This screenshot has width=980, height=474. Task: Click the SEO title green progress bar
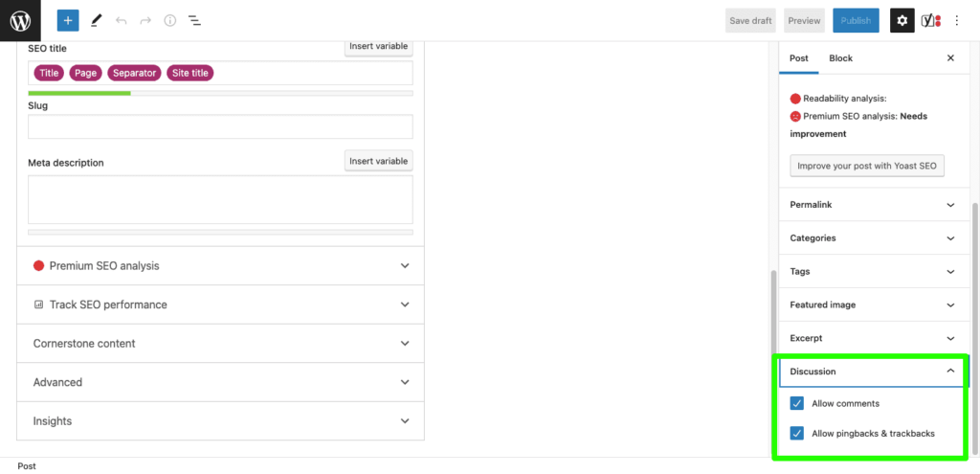79,93
